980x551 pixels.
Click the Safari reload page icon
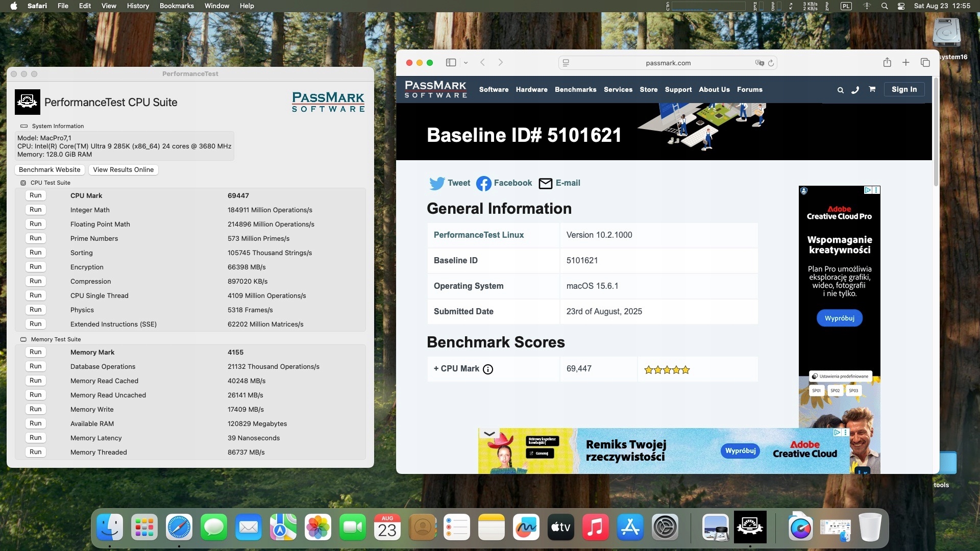coord(771,63)
